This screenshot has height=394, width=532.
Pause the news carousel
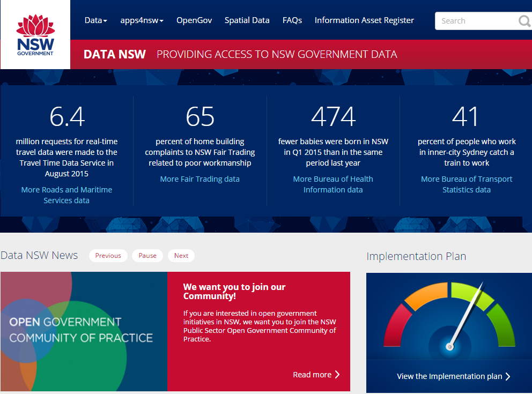(147, 256)
